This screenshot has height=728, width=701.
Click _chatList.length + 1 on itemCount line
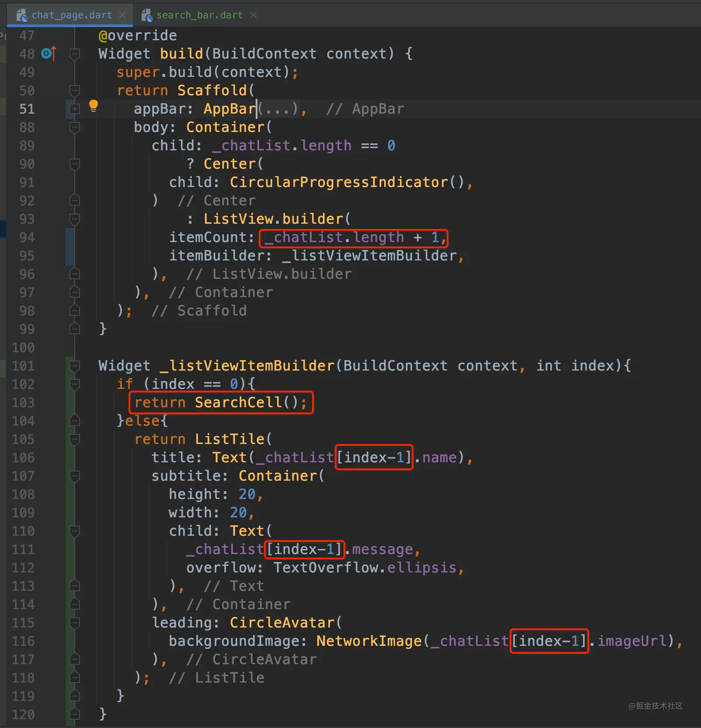[352, 237]
